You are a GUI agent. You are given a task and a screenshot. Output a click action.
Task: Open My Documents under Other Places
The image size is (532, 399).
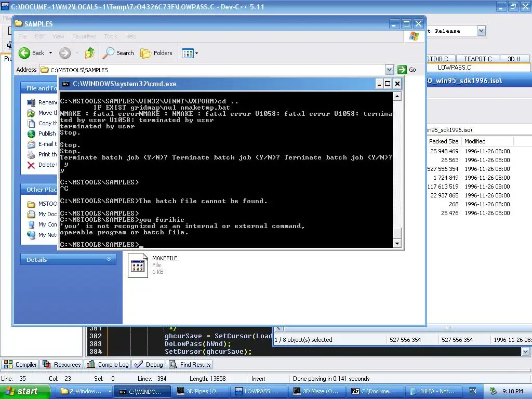point(42,214)
